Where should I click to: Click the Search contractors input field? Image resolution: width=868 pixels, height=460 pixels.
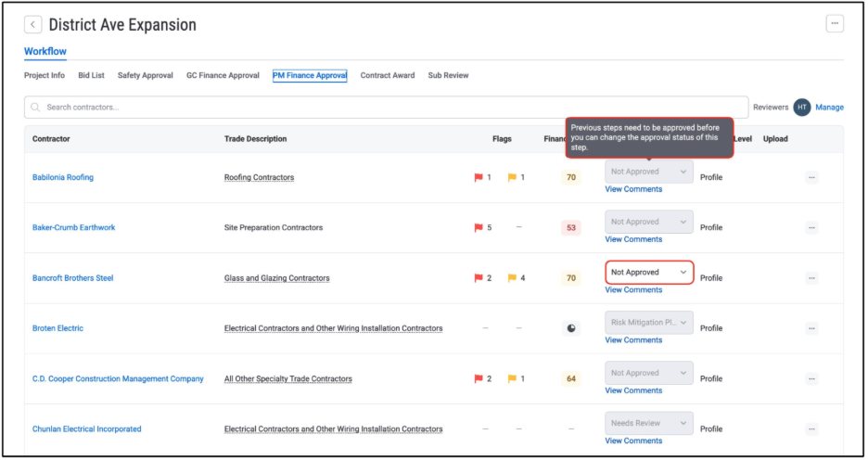[387, 108]
